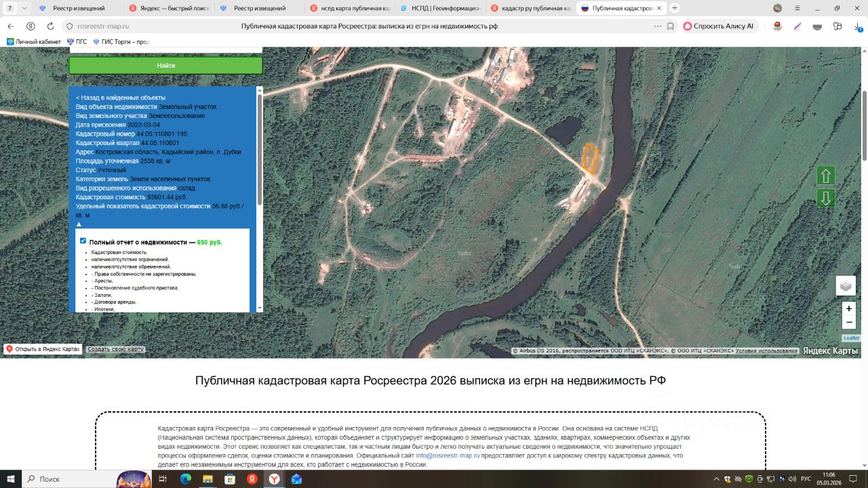Go back to the previous page

[x=10, y=26]
